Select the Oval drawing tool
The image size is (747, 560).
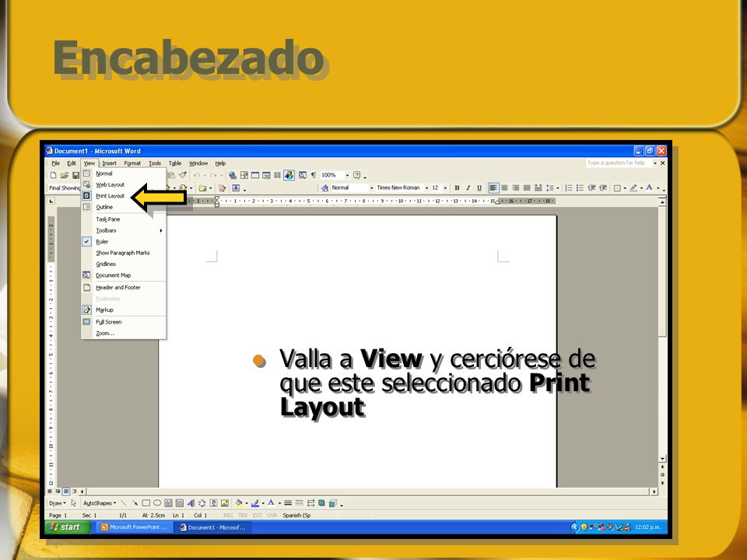[157, 503]
